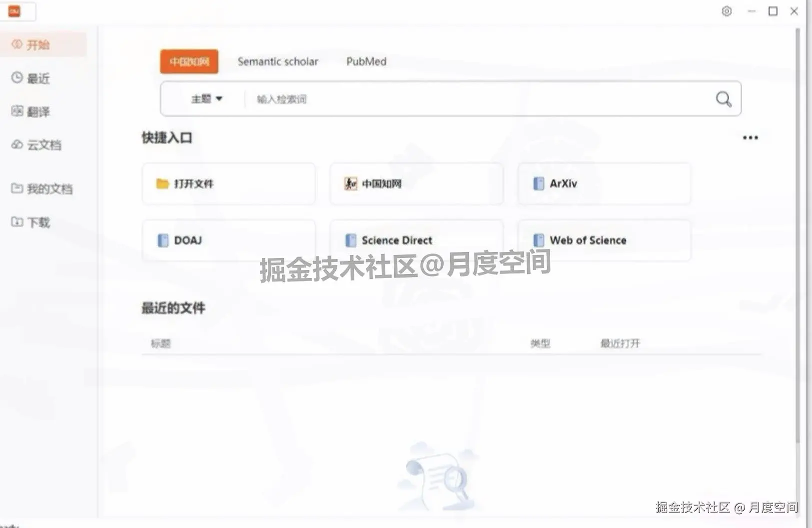
Task: Sort recent files by 最近打开 column
Action: click(620, 343)
